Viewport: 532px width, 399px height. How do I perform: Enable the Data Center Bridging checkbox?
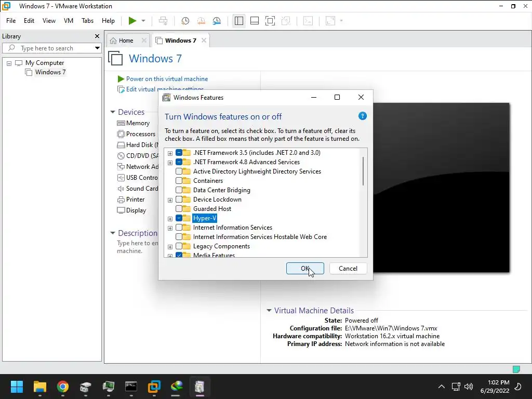179,190
